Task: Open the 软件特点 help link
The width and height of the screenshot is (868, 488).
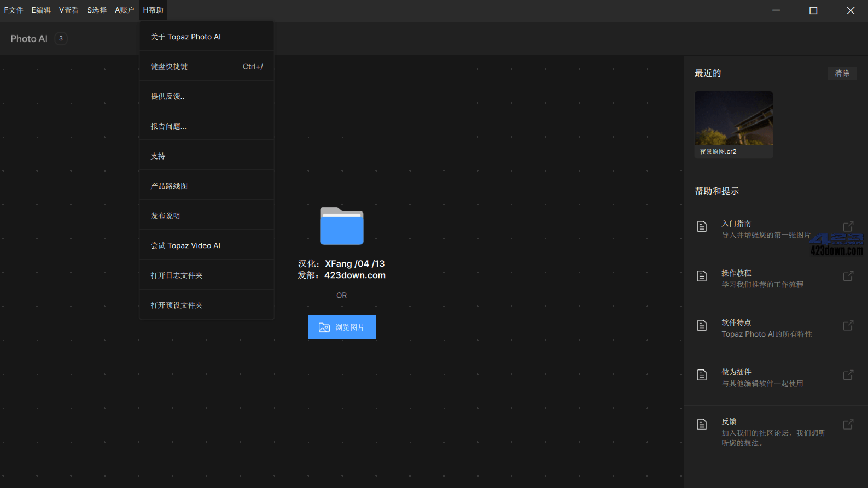Action: pyautogui.click(x=776, y=332)
